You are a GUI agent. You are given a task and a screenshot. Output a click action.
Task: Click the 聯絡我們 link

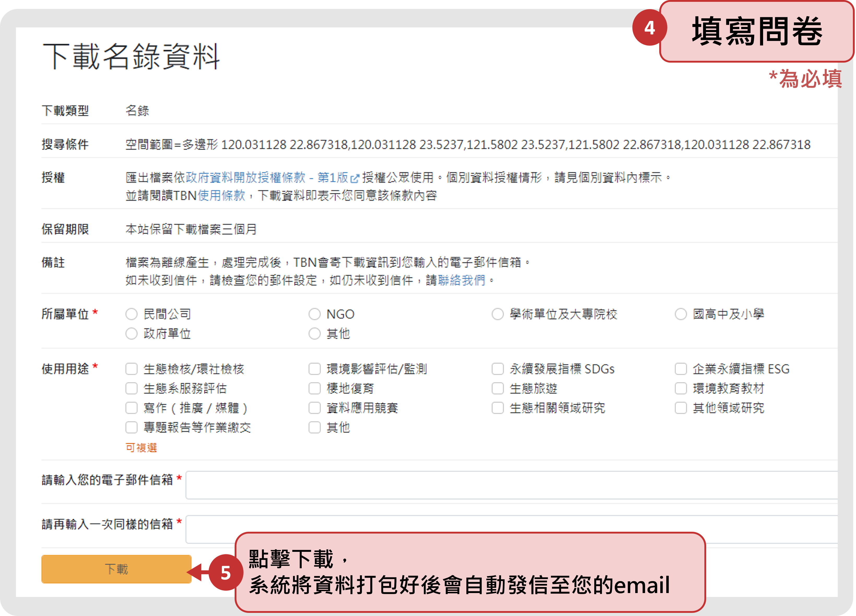click(461, 280)
